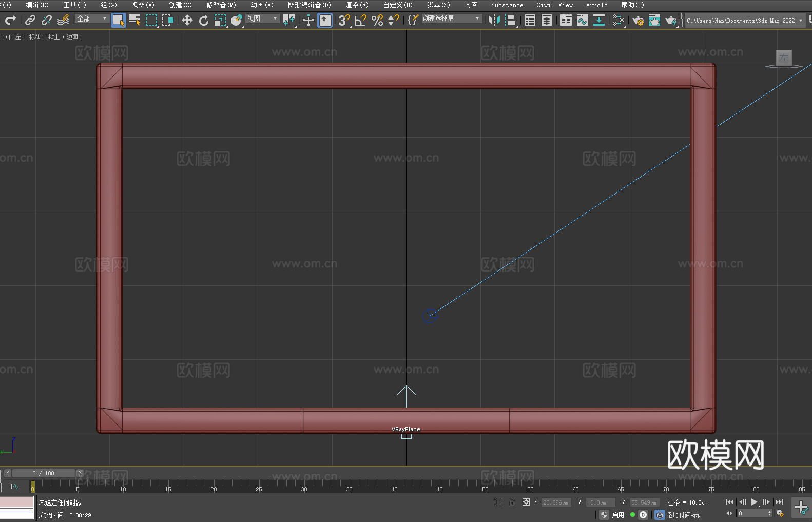
Task: Toggle the 3D Snaps button
Action: coord(344,20)
